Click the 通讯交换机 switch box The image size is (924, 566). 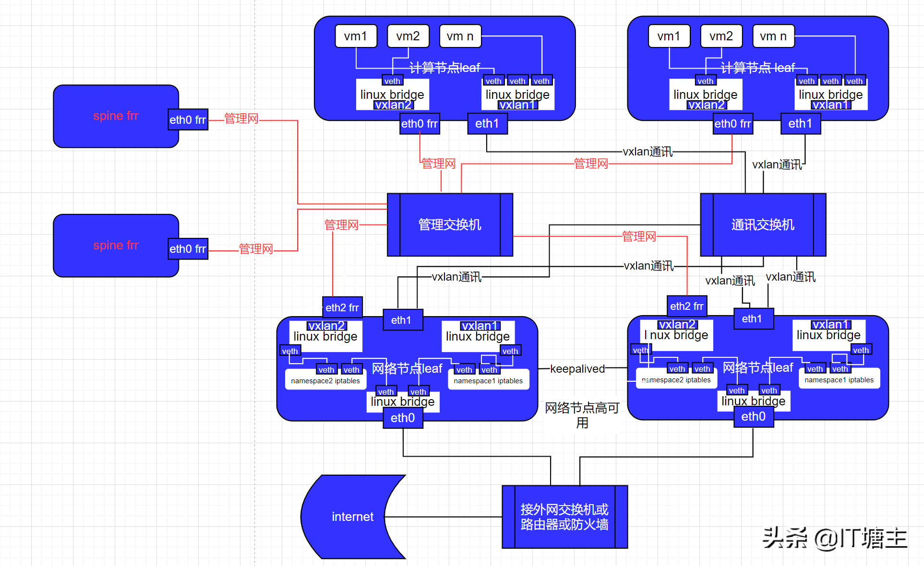(x=763, y=224)
